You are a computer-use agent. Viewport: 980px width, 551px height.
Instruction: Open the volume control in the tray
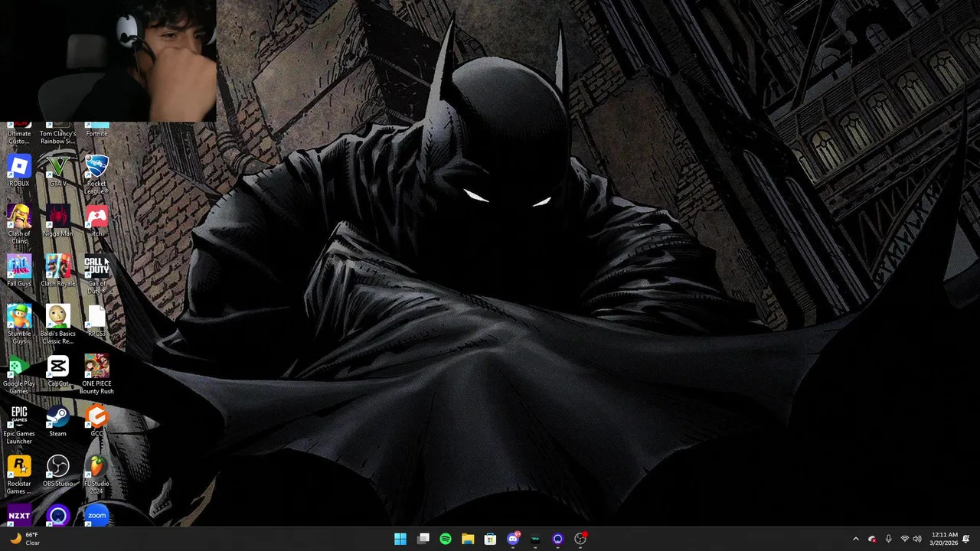pos(917,540)
